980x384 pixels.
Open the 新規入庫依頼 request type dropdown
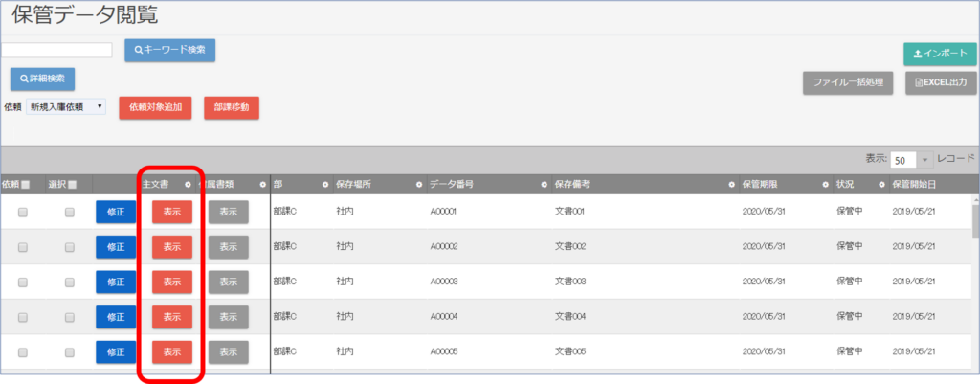66,107
